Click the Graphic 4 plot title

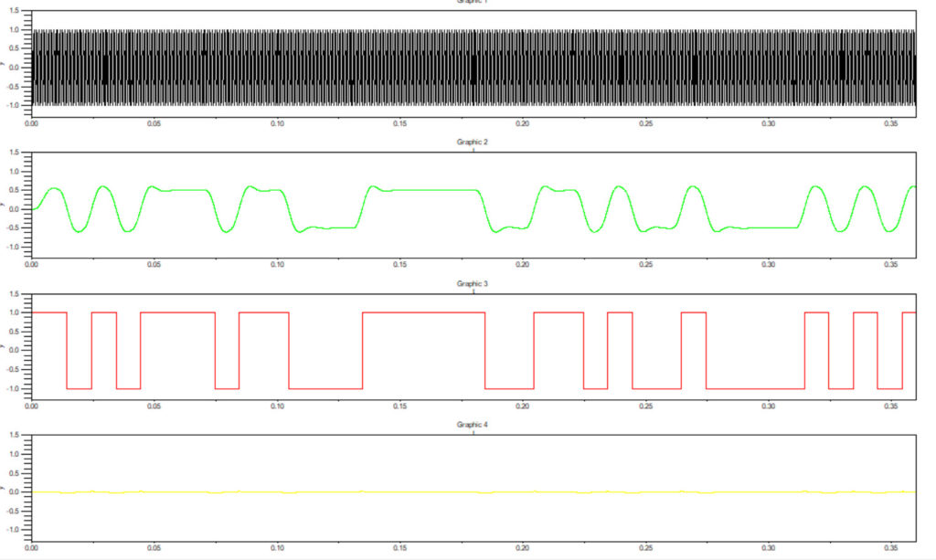(473, 425)
